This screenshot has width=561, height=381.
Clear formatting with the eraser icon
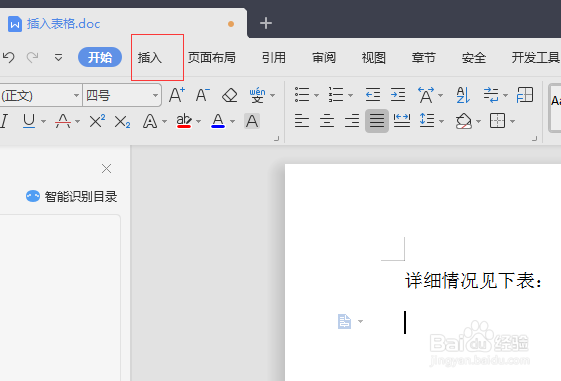(x=230, y=95)
